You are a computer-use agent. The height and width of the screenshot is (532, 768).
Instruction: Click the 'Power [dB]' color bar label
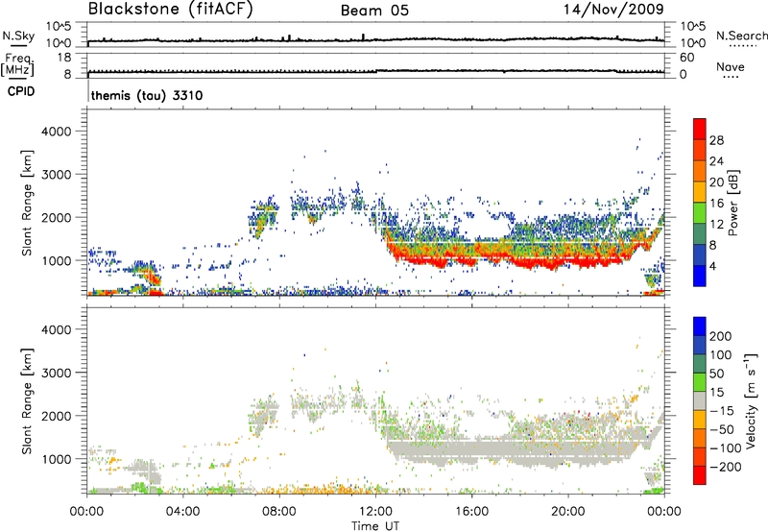(732, 203)
